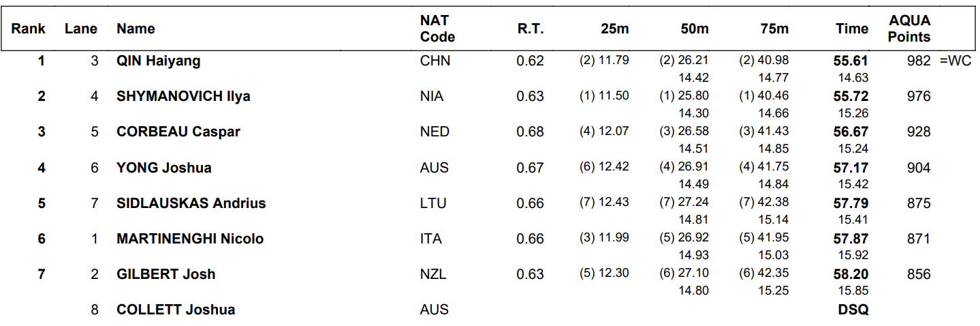This screenshot has height=326, width=980.
Task: Select the final time 58.20
Action: (851, 273)
